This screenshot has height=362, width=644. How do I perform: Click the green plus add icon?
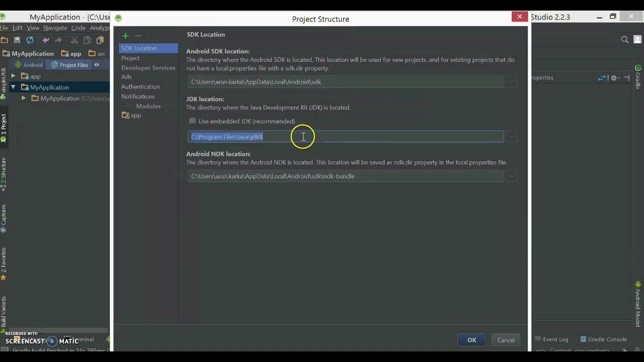click(x=125, y=36)
